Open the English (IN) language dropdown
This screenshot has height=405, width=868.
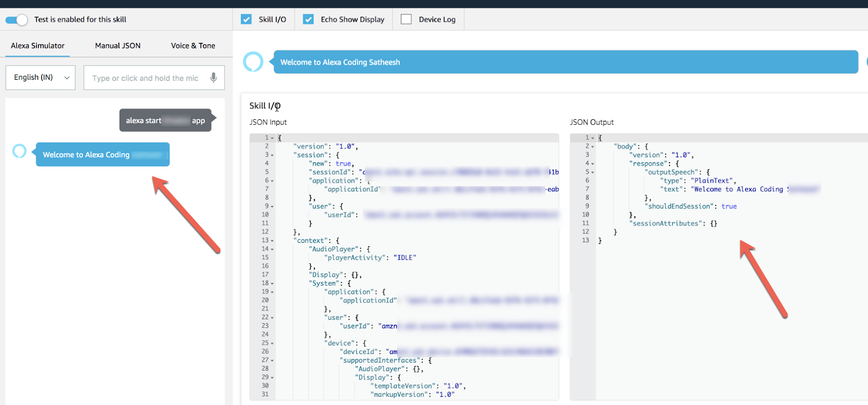41,78
